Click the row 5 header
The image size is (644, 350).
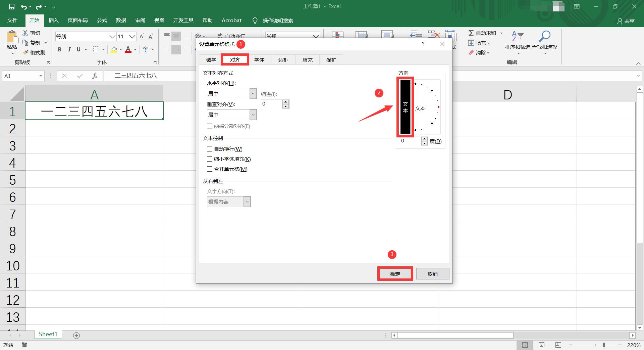(x=12, y=180)
